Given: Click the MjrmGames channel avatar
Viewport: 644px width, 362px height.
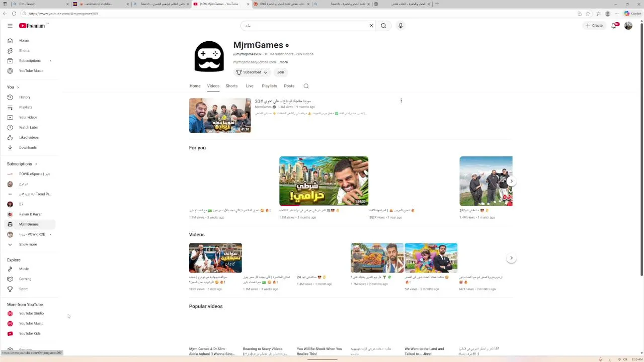Looking at the screenshot, I should 209,56.
